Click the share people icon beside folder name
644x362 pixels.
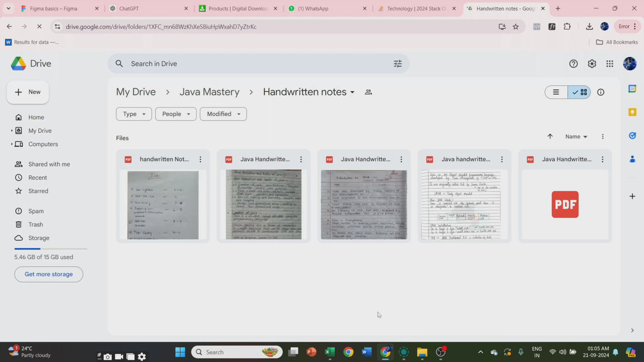368,92
